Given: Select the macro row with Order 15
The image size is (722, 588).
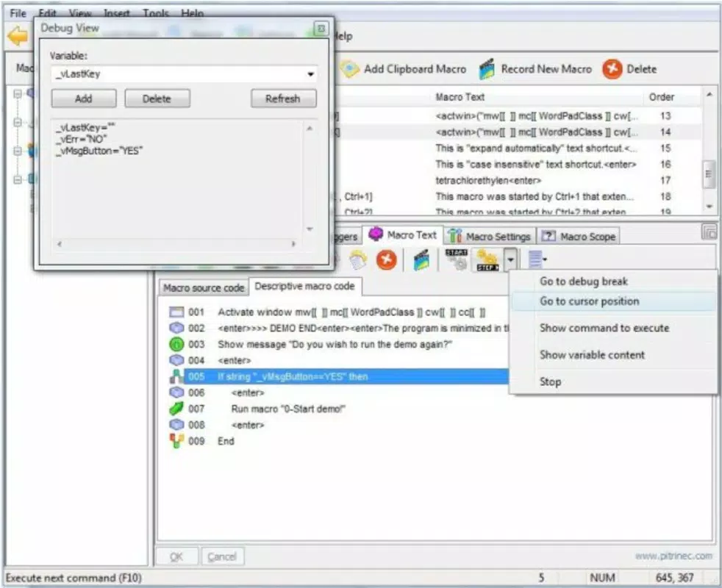Looking at the screenshot, I should 518,148.
